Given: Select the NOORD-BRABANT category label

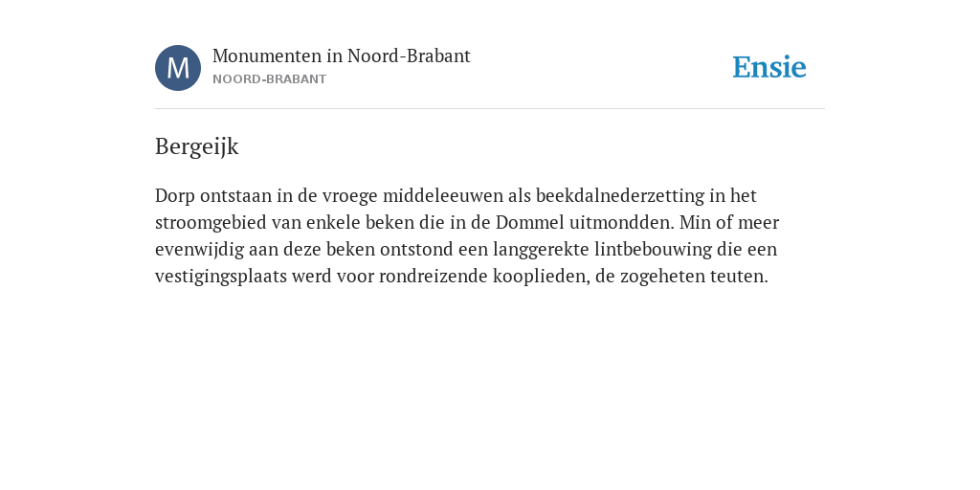Looking at the screenshot, I should [269, 79].
